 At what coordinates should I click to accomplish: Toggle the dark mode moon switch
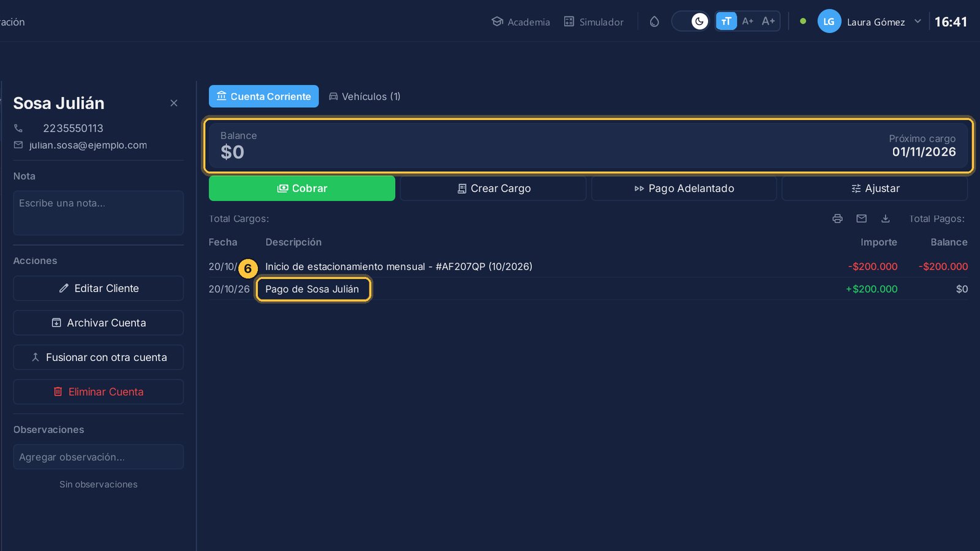pyautogui.click(x=692, y=21)
